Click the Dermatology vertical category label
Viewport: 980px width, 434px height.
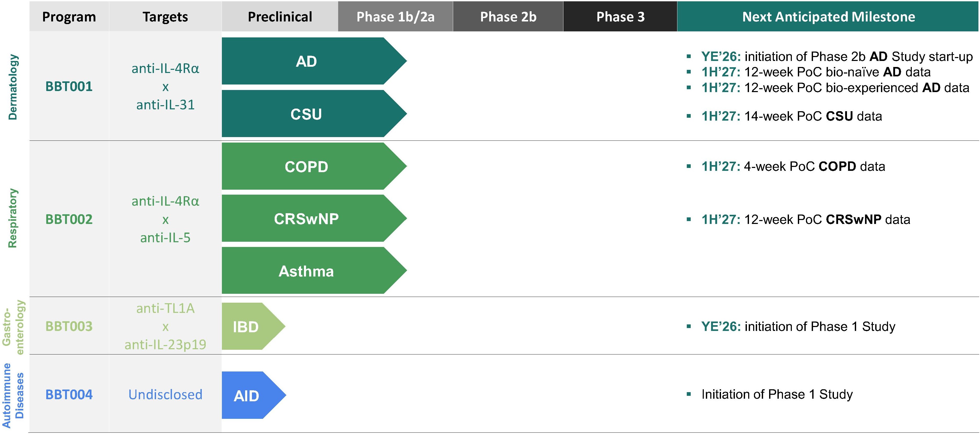tap(13, 87)
